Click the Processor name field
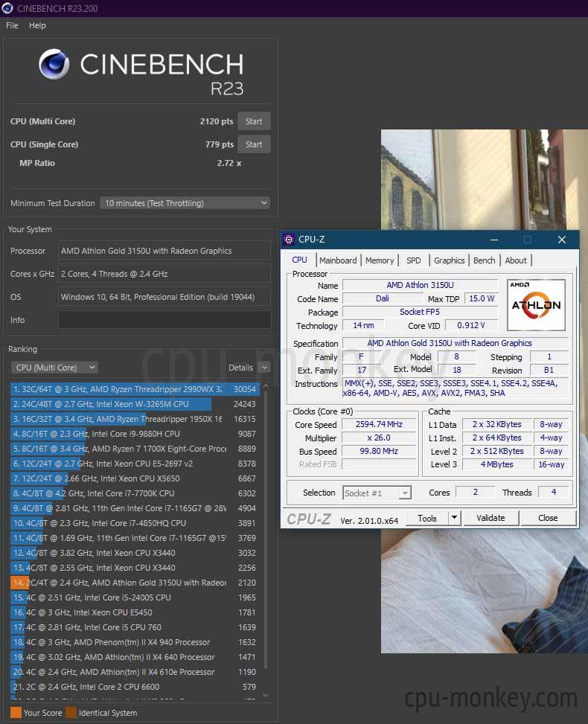The image size is (588, 724). (x=164, y=251)
